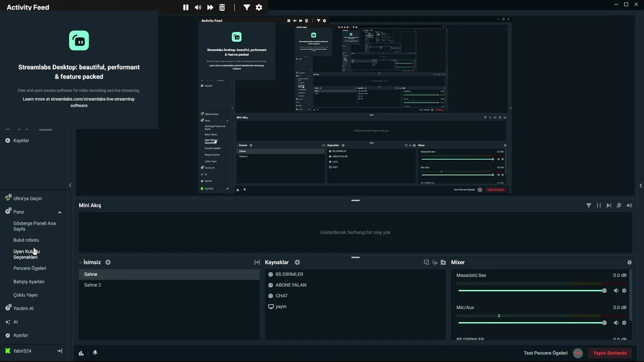644x362 pixels.
Task: Click the stream preview display
Action: (x=355, y=105)
